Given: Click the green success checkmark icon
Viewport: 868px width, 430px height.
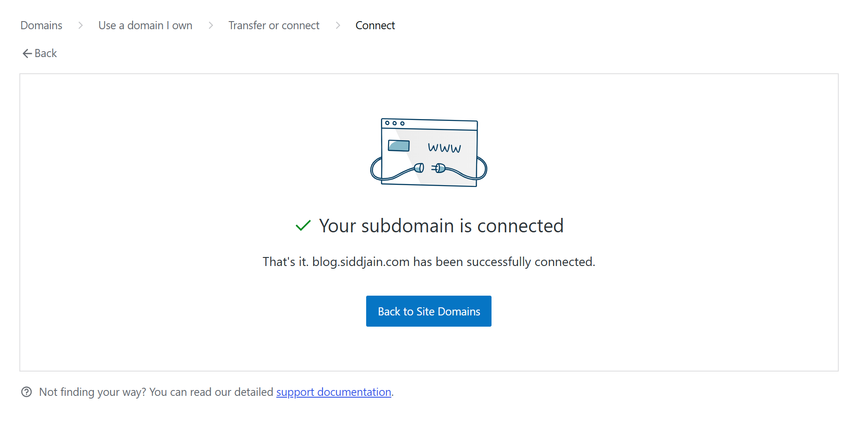Looking at the screenshot, I should (x=303, y=226).
